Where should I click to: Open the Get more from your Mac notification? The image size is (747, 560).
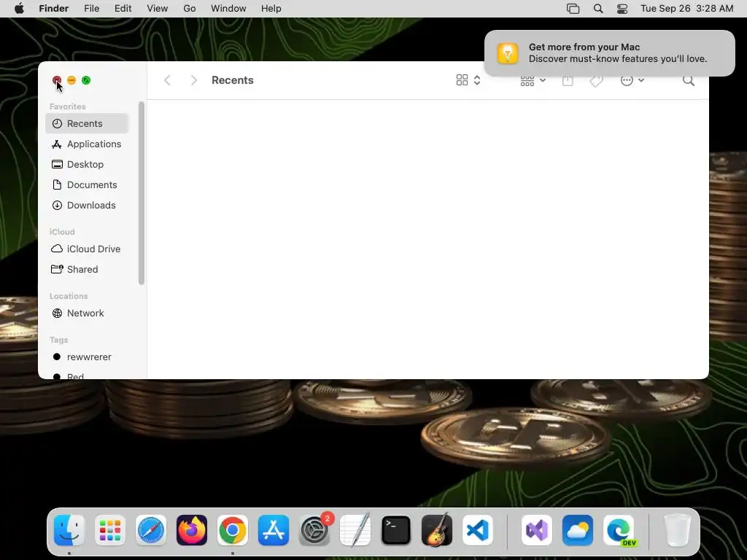point(610,53)
